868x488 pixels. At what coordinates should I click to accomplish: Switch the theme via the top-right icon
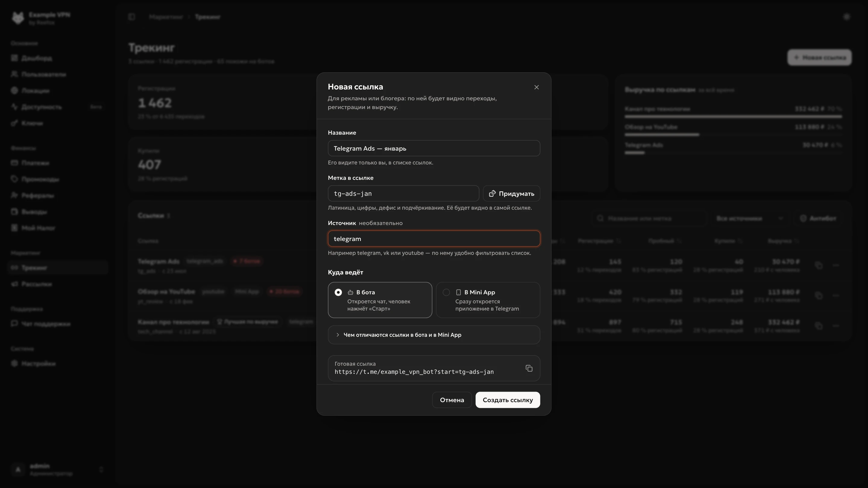[847, 17]
